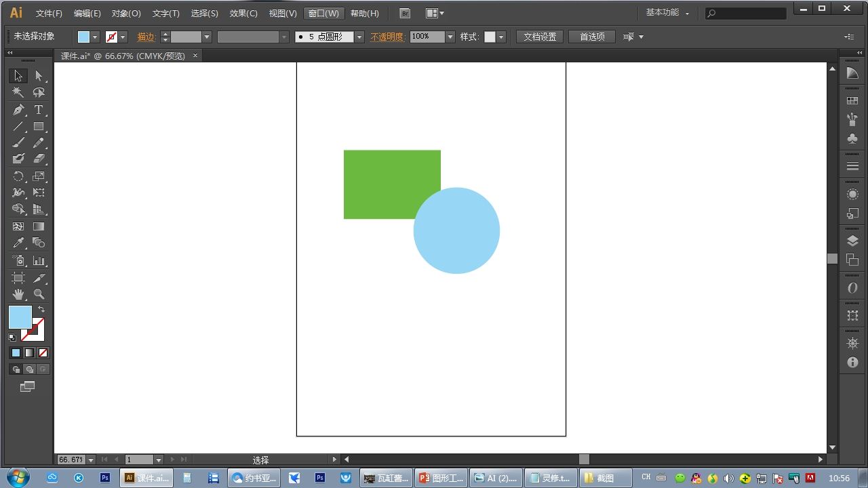
Task: Open the 5 点圆形 brush dropdown
Action: coord(359,37)
